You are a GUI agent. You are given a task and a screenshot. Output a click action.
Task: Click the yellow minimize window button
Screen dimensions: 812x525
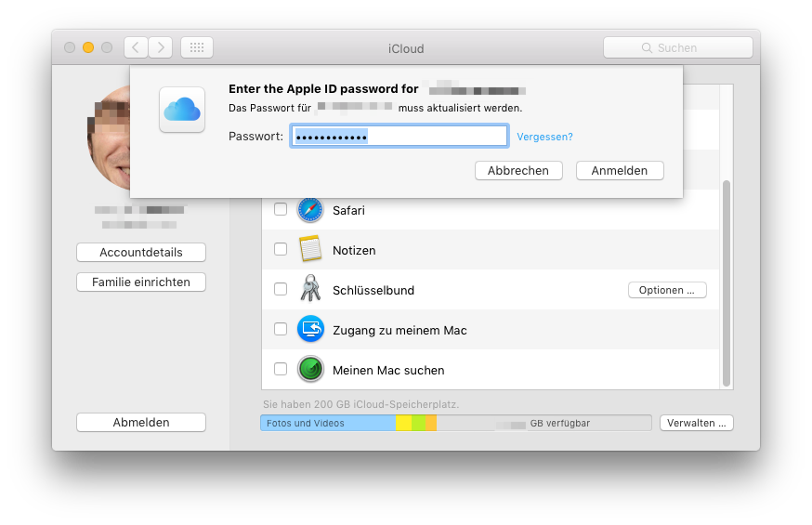tap(88, 47)
